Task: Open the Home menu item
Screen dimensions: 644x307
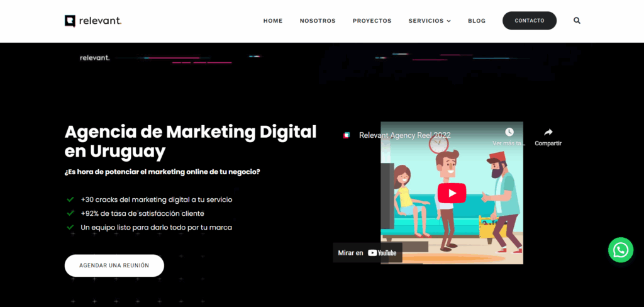Action: [x=273, y=21]
